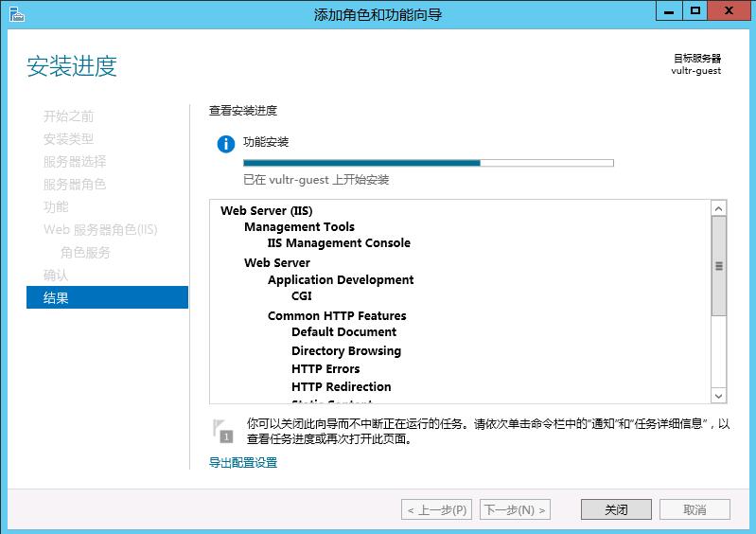
Task: Click HTTP Errors entry
Action: 325,369
